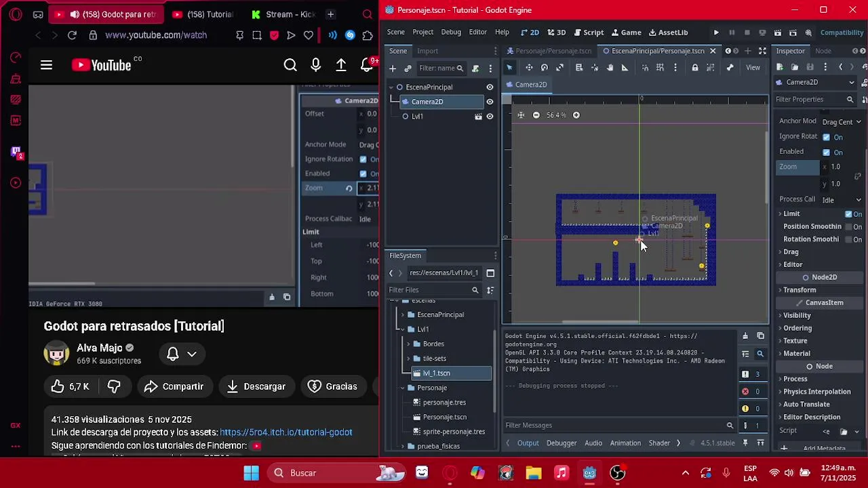Open the Animation bottom panel
This screenshot has width=868, height=488.
625,443
